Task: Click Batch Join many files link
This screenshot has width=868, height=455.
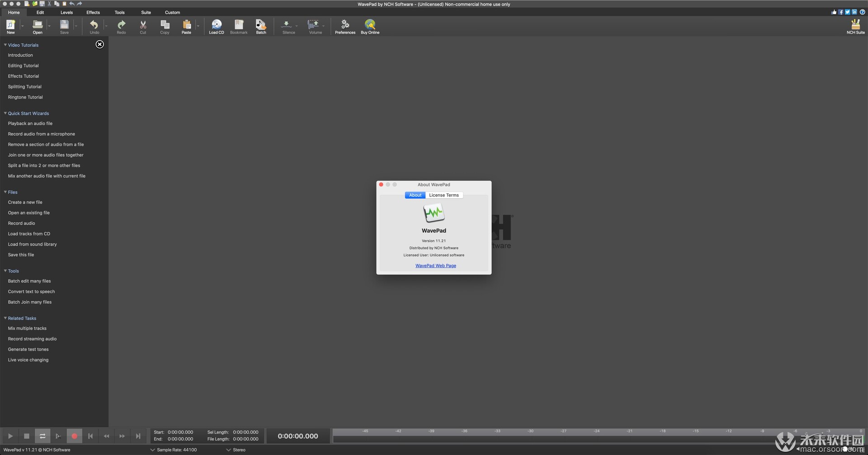Action: coord(30,302)
